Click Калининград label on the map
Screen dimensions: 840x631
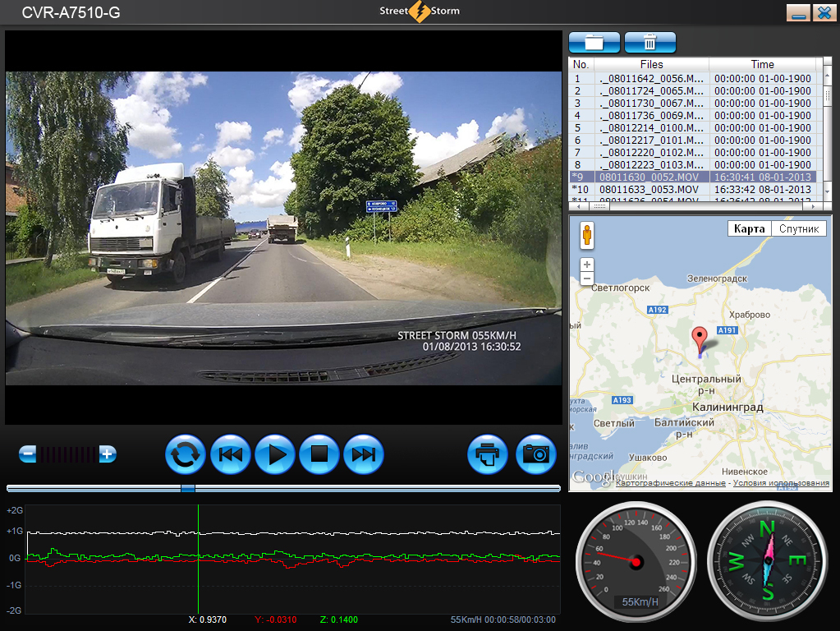(728, 407)
